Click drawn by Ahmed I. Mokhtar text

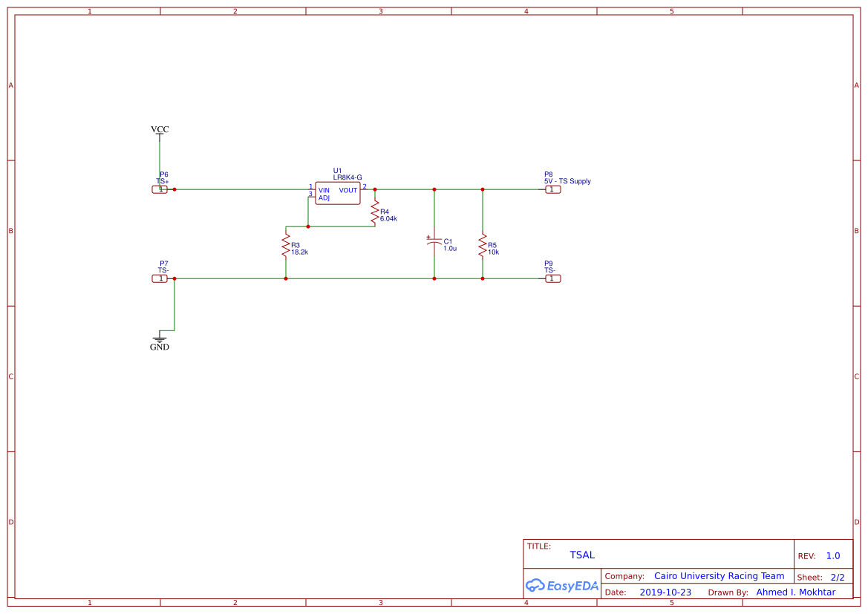point(795,592)
